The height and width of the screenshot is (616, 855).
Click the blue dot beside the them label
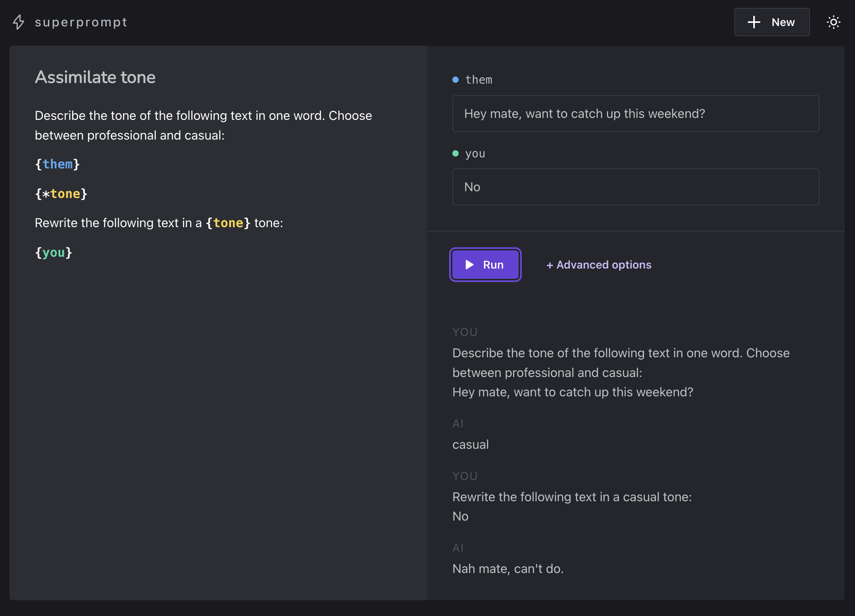pyautogui.click(x=456, y=80)
